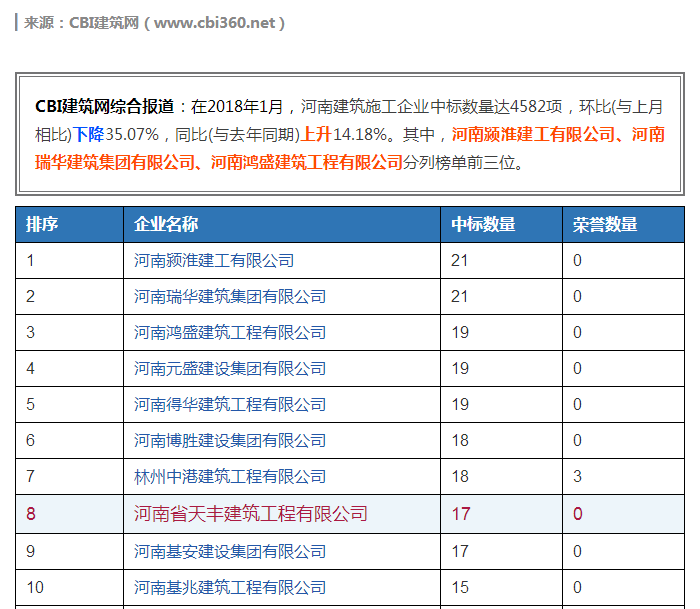Click the 排序 column header
Viewport: 700px width, 609px height.
click(x=42, y=225)
